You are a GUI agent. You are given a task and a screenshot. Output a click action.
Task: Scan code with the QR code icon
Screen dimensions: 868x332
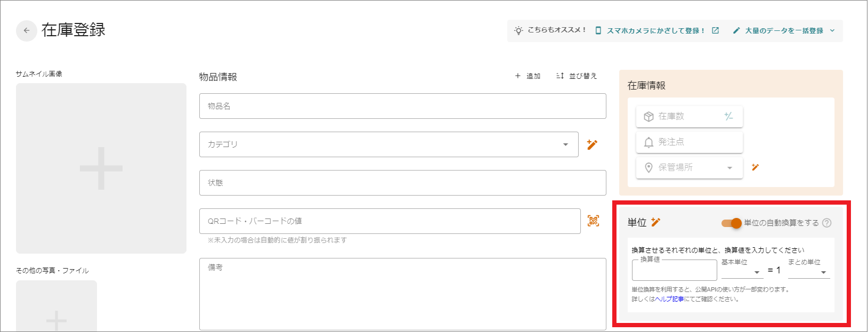[x=593, y=221]
